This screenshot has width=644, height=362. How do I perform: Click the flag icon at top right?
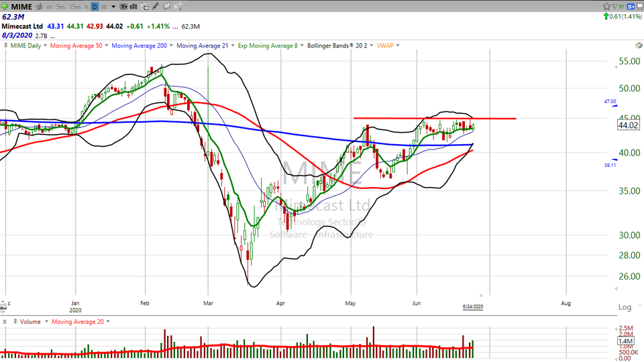pyautogui.click(x=615, y=6)
